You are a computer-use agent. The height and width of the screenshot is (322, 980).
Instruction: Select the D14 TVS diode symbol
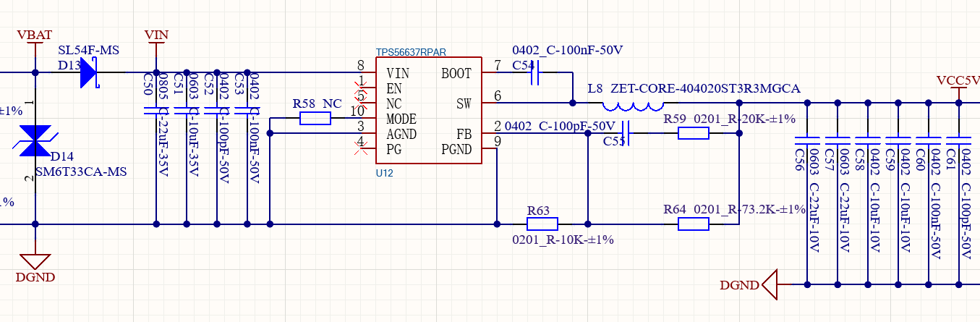36,140
